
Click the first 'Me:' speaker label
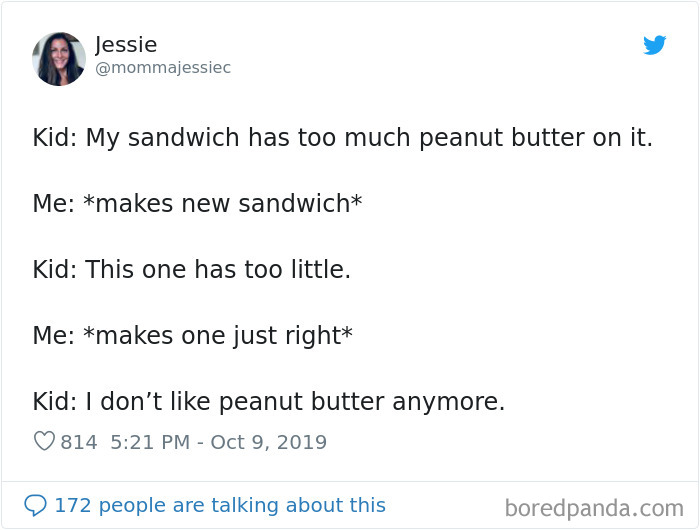pyautogui.click(x=54, y=203)
